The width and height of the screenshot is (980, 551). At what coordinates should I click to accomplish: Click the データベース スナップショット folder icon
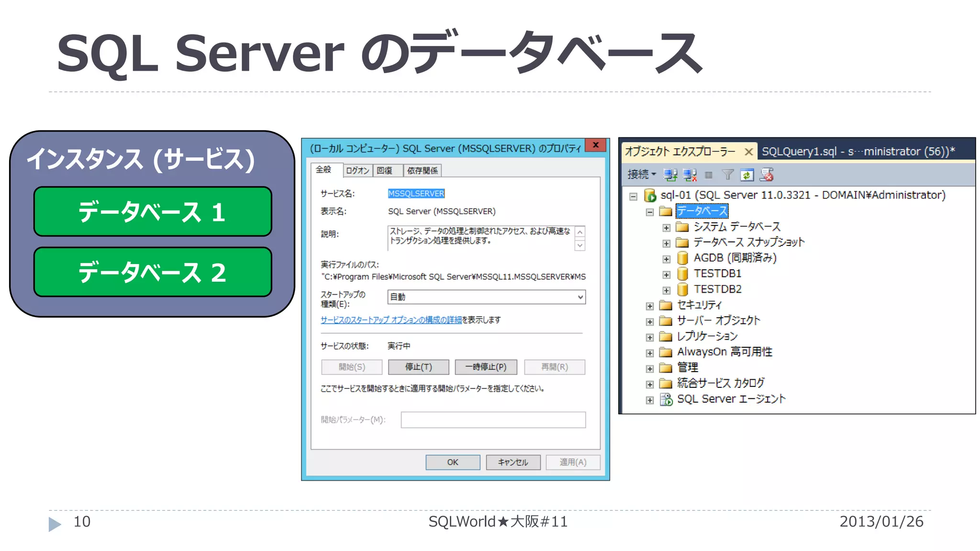[682, 242]
